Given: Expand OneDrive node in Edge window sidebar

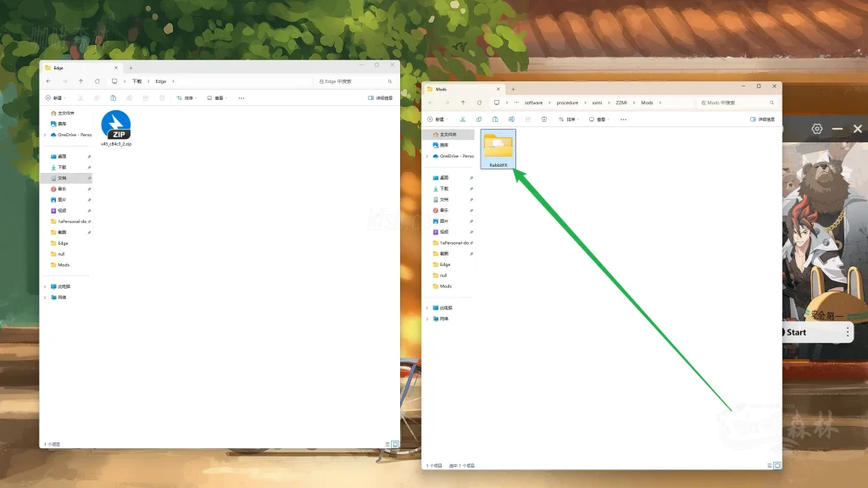Looking at the screenshot, I should click(46, 135).
